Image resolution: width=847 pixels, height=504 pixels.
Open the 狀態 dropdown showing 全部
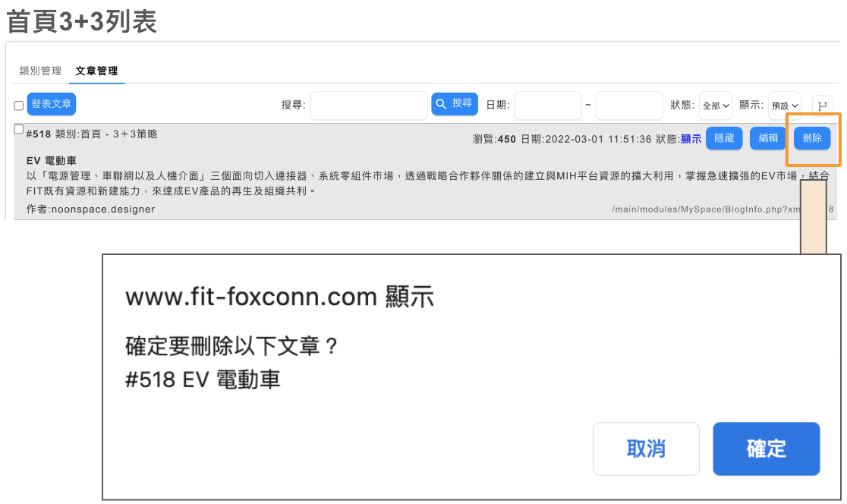715,106
